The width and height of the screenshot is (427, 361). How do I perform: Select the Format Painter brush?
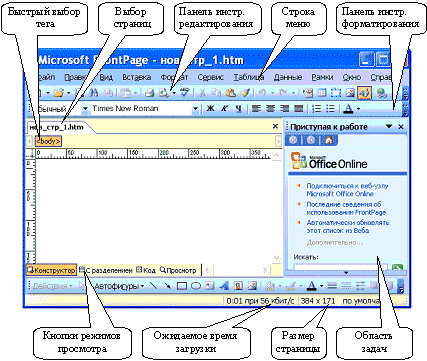tap(245, 93)
